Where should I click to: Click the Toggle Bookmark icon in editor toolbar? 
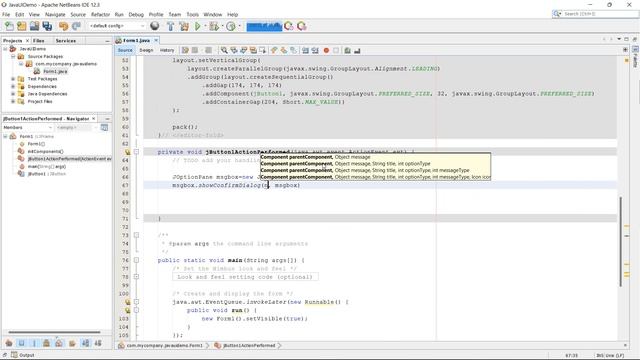click(293, 50)
